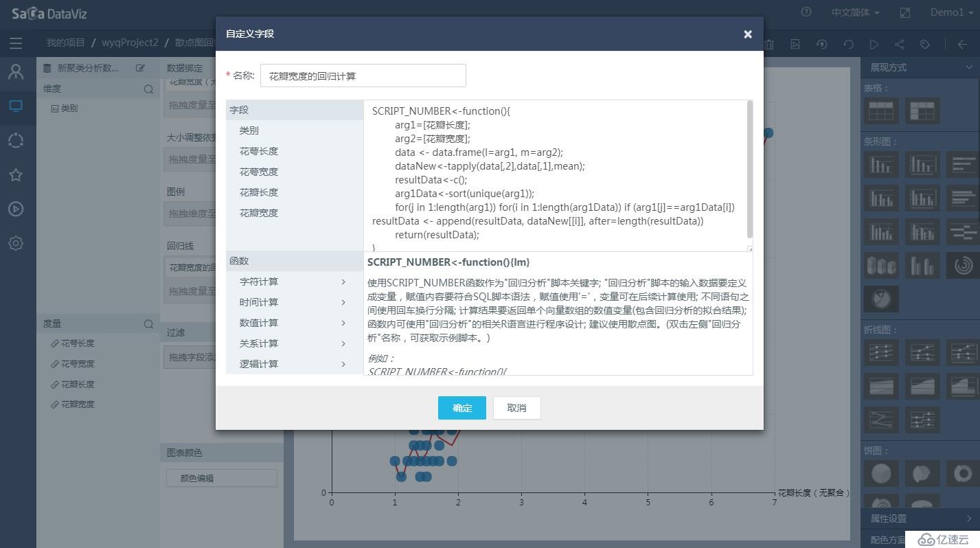The width and height of the screenshot is (980, 548).
Task: Select the first pie chart type
Action: point(881,473)
